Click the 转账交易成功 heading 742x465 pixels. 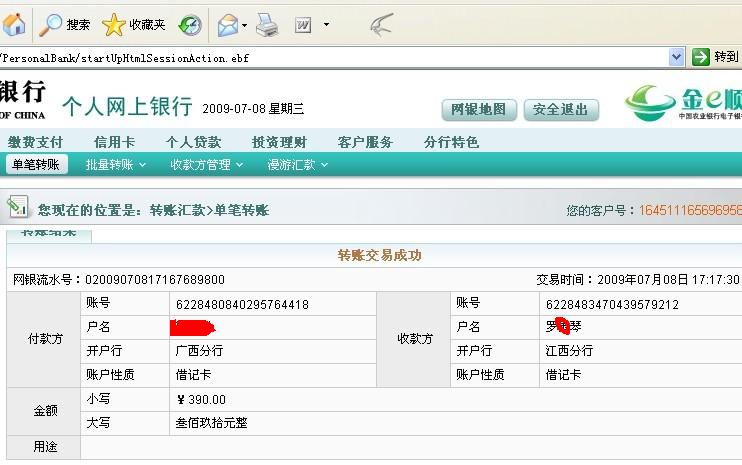click(x=380, y=255)
